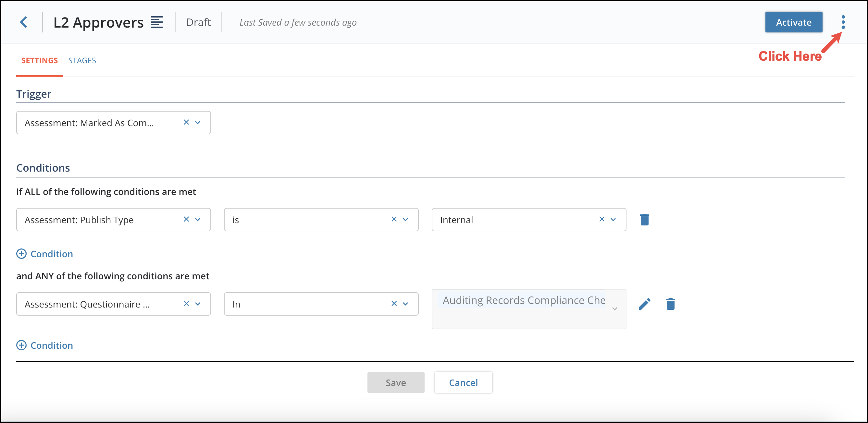868x423 pixels.
Task: Clear the Internal value with X
Action: (x=602, y=219)
